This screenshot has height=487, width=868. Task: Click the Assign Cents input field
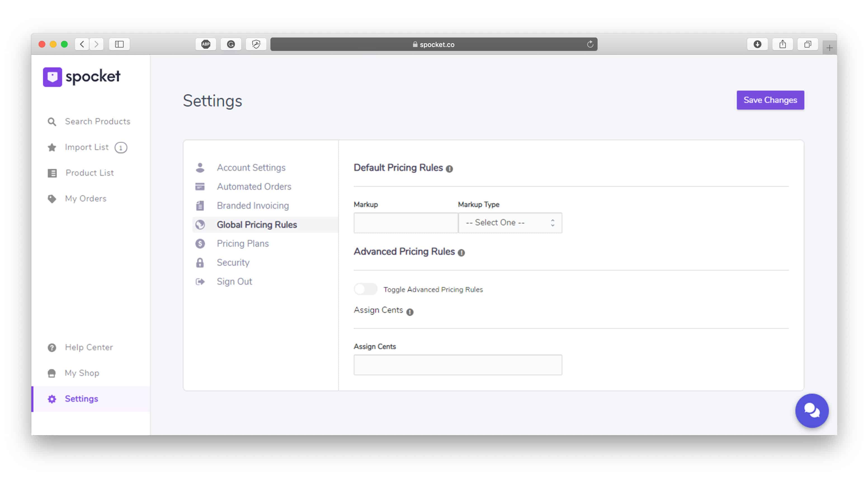pyautogui.click(x=457, y=365)
